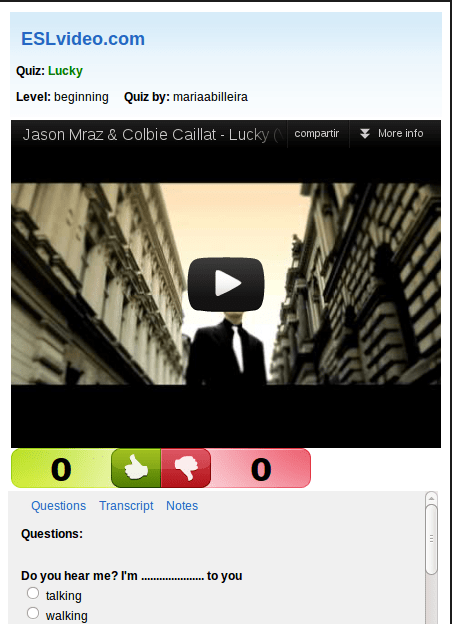Play the Lucky video
Screen dimensions: 452x624
[226, 284]
